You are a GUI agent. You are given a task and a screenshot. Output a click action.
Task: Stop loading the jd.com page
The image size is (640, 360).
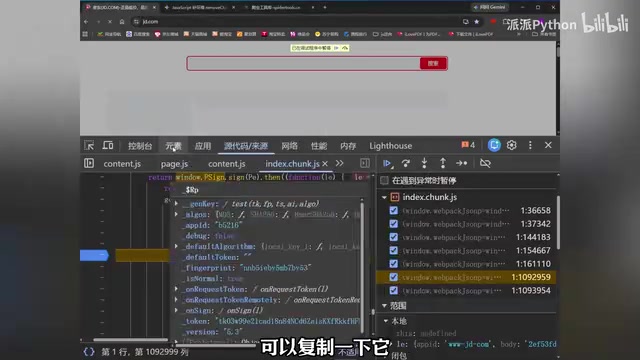(110, 22)
